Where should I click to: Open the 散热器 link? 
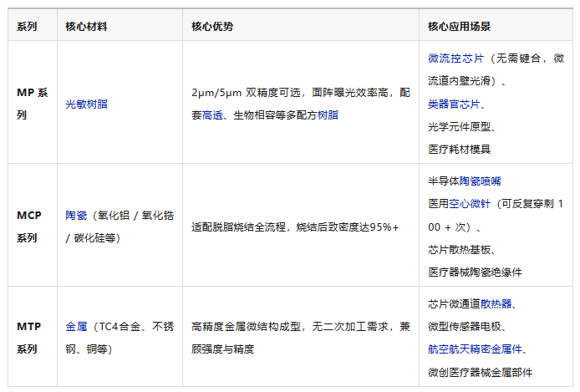click(x=496, y=303)
